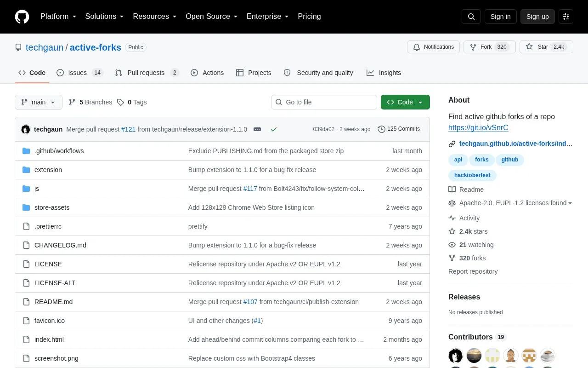Select the Code tab
588x368 pixels.
pos(32,73)
